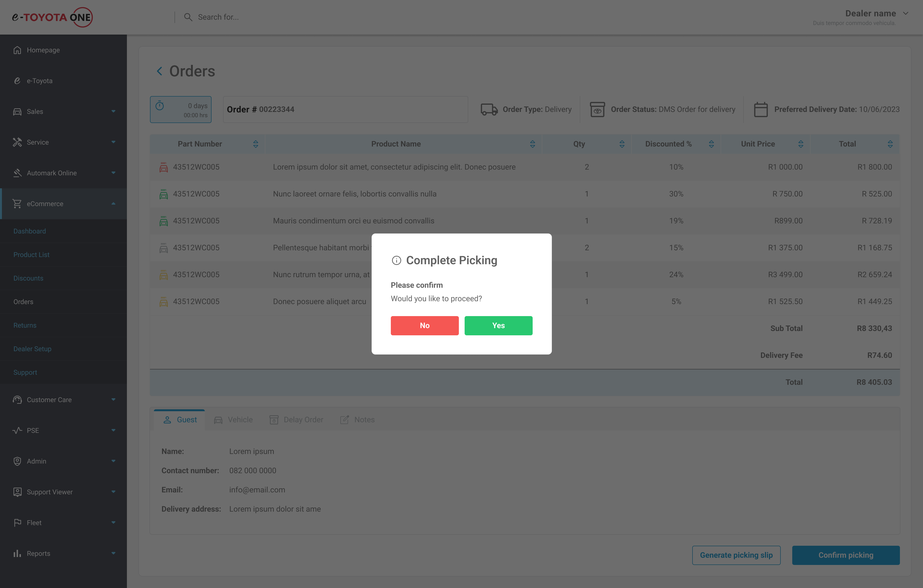Image resolution: width=923 pixels, height=588 pixels.
Task: Click the red No button
Action: point(424,326)
